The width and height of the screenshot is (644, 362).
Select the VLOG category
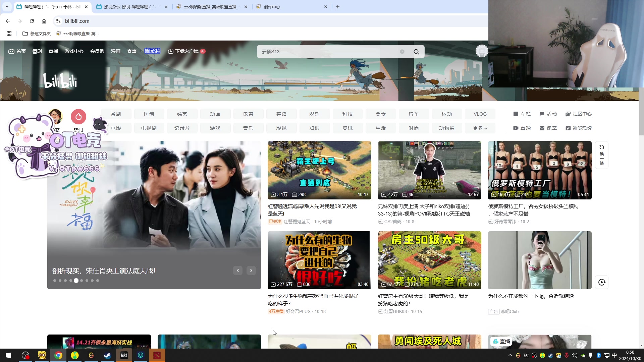tap(480, 114)
